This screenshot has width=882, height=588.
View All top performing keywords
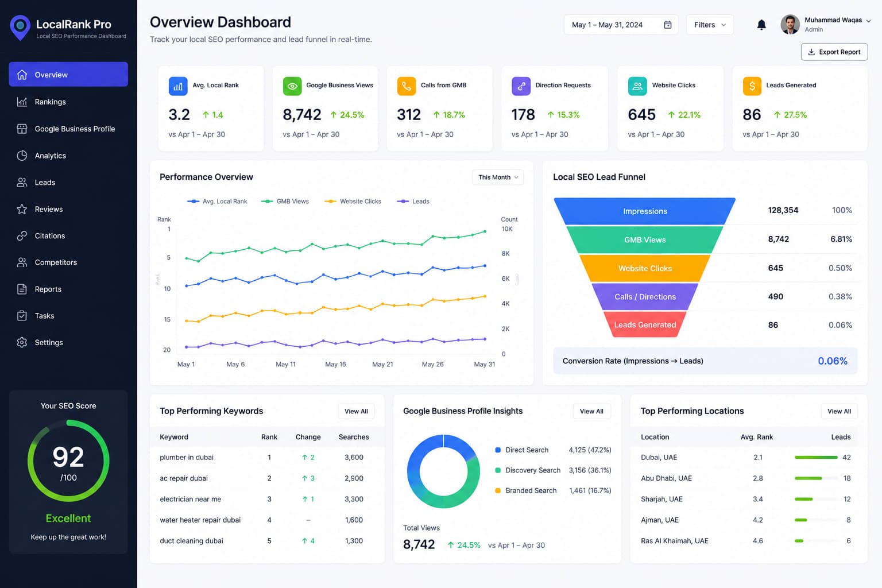(x=356, y=411)
